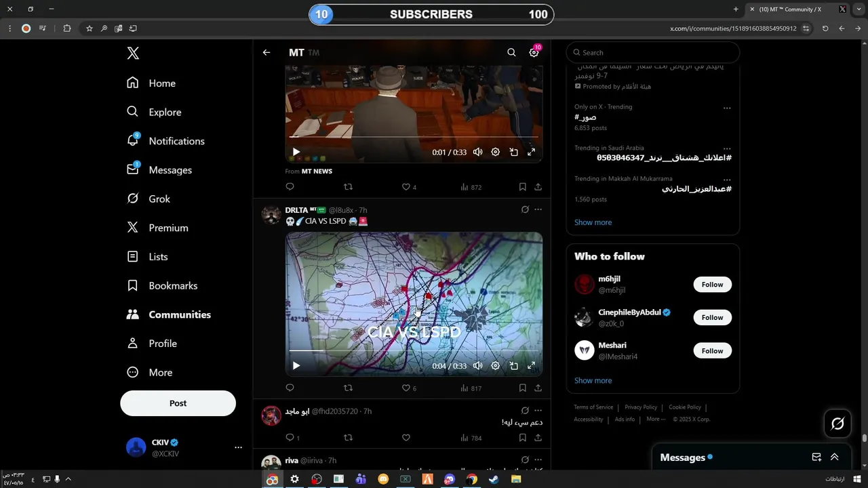Open Communities in sidebar
Viewport: 868px width, 488px height.
tap(169, 314)
